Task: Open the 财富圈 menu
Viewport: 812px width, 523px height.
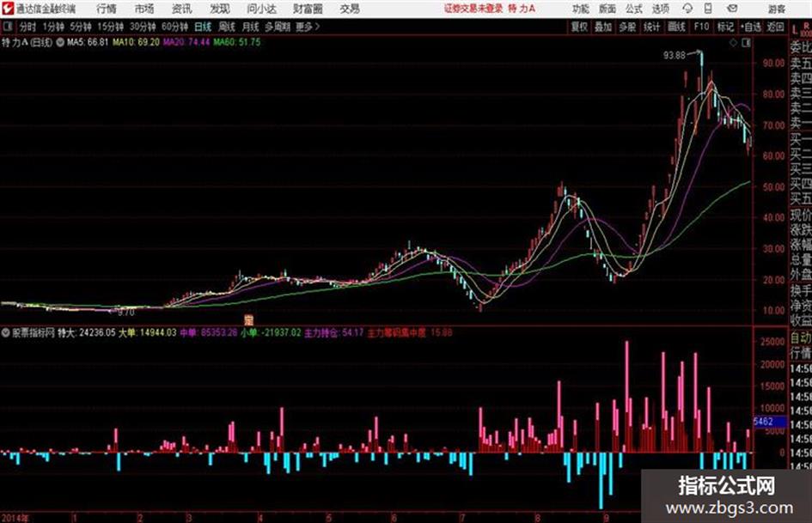Action: coord(308,9)
